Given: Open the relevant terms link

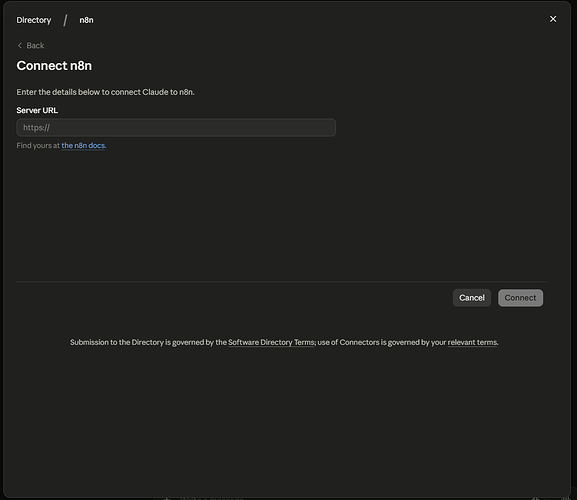Looking at the screenshot, I should pos(472,342).
